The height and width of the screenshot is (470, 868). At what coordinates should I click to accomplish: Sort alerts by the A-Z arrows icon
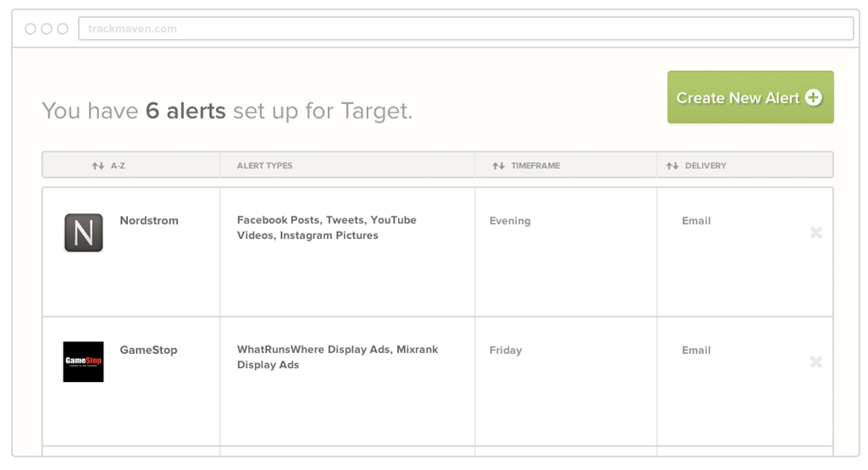[x=98, y=165]
